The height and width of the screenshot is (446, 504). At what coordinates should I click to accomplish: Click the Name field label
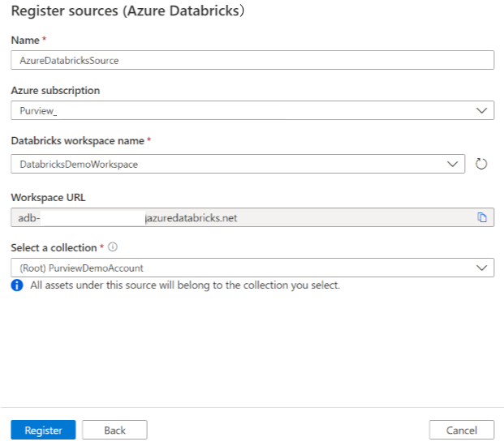24,38
